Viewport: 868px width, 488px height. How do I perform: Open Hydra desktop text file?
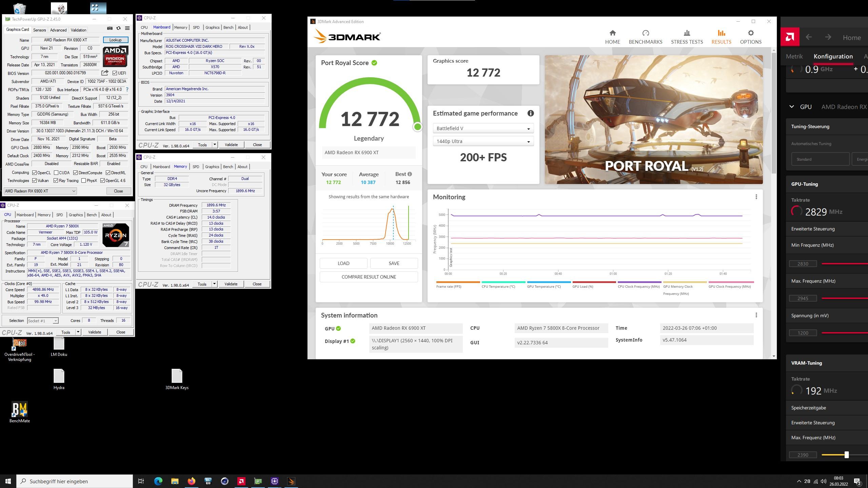[59, 379]
